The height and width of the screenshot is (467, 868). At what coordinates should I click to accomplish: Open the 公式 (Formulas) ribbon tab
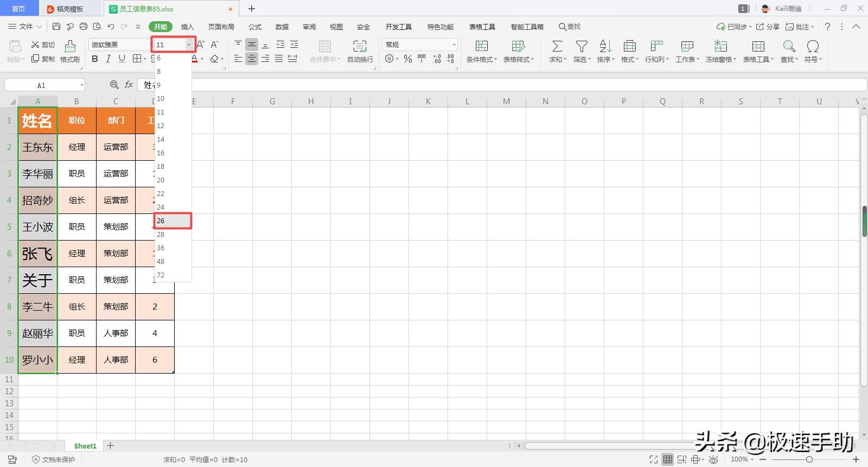coord(255,27)
